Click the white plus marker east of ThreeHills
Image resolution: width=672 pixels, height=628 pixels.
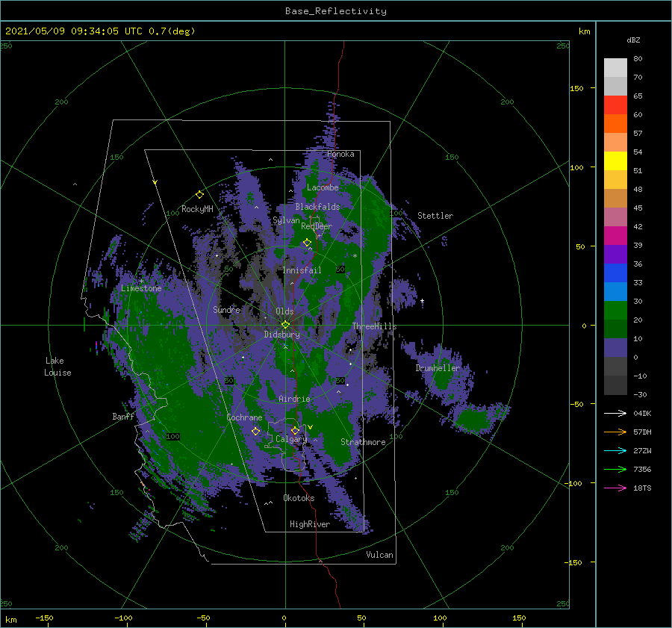coord(422,301)
